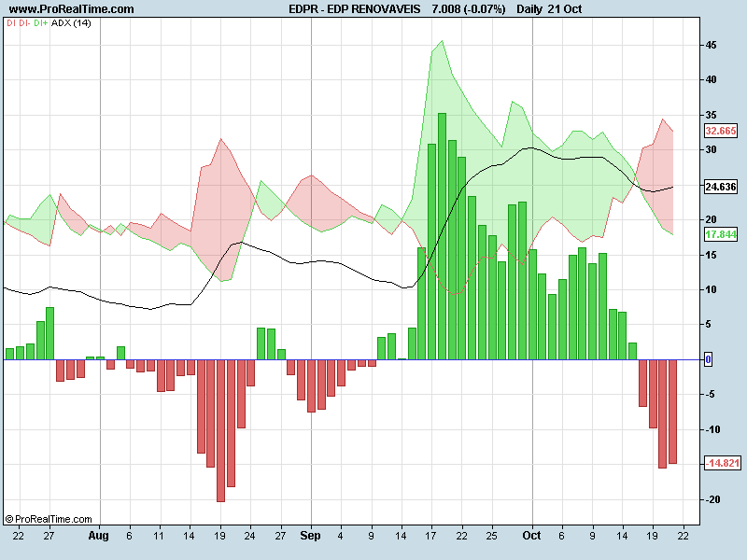Click the red DI- legend label
The image size is (747, 560).
[25, 22]
